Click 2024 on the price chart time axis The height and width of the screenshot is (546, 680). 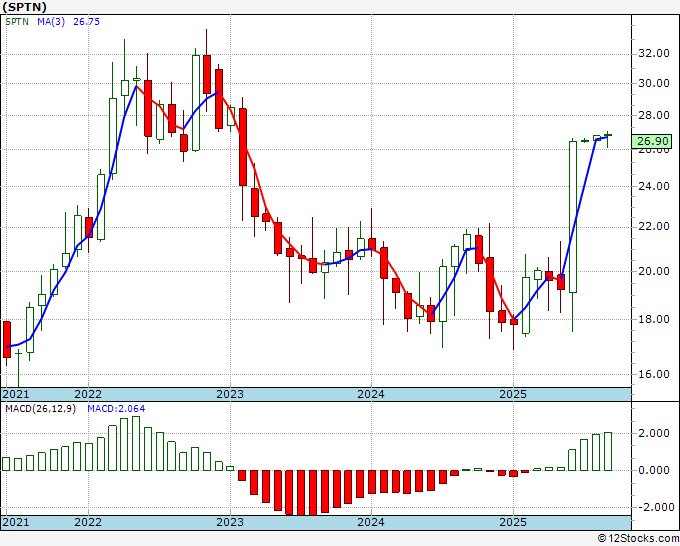pos(371,394)
